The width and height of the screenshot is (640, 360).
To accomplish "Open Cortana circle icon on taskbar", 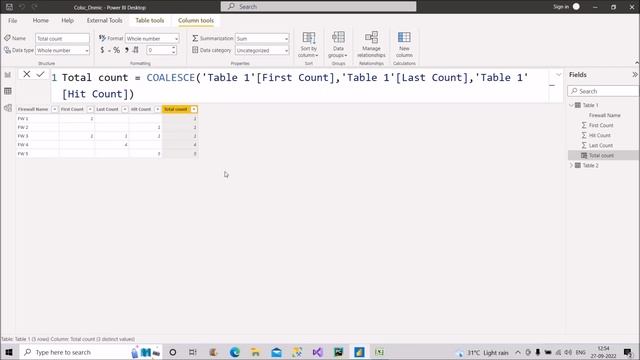I will 173,352.
